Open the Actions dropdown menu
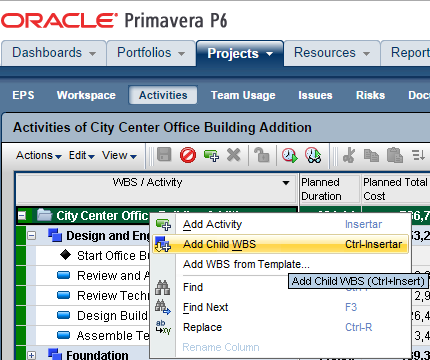This screenshot has height=360, width=430. point(39,155)
